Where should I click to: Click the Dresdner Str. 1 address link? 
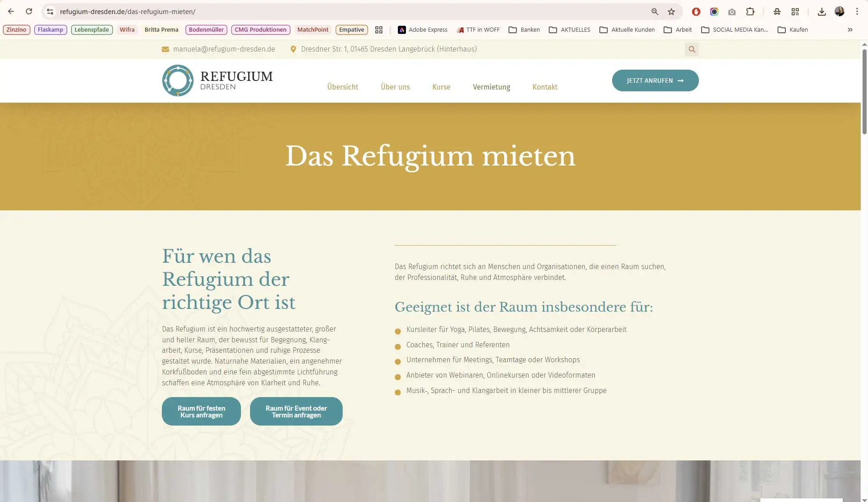389,49
